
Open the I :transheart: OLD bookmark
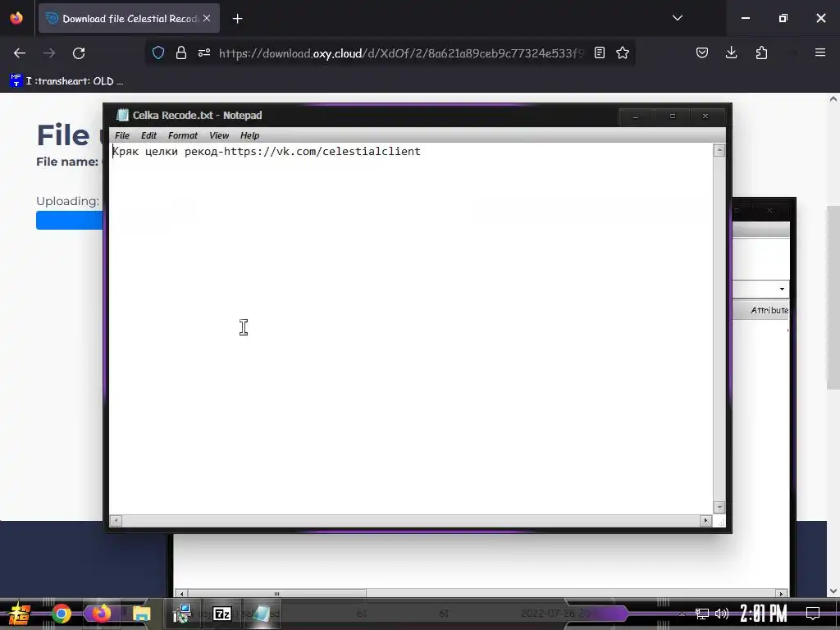coord(67,81)
